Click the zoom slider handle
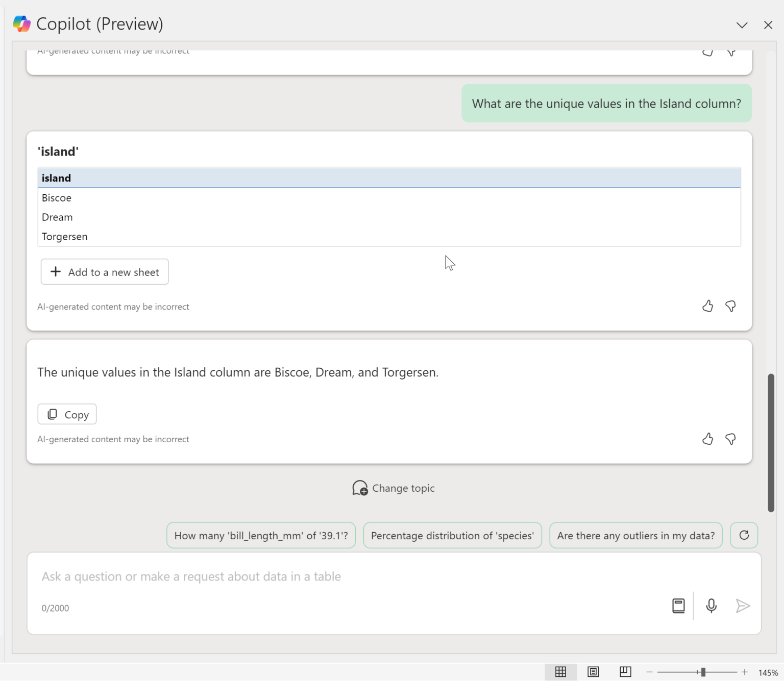Viewport: 784px width, 681px height. click(x=703, y=672)
